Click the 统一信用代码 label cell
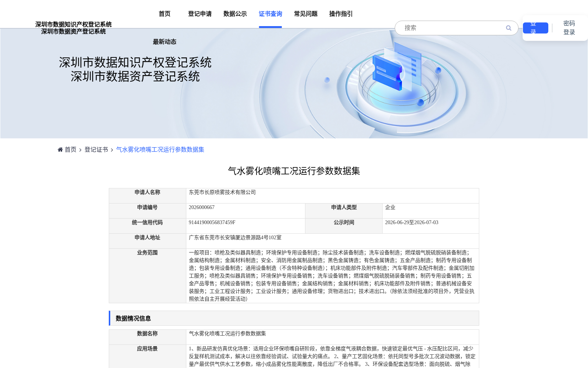This screenshot has height=368, width=588. (x=147, y=226)
